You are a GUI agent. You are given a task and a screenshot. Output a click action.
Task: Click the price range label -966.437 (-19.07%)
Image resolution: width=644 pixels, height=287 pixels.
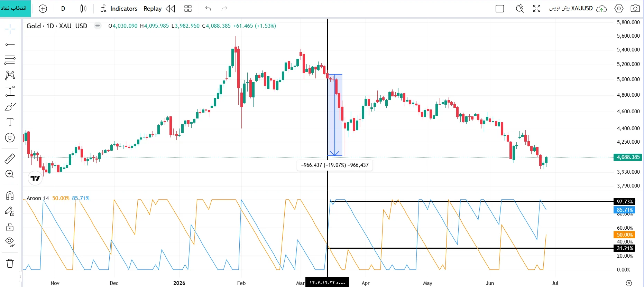pos(335,165)
